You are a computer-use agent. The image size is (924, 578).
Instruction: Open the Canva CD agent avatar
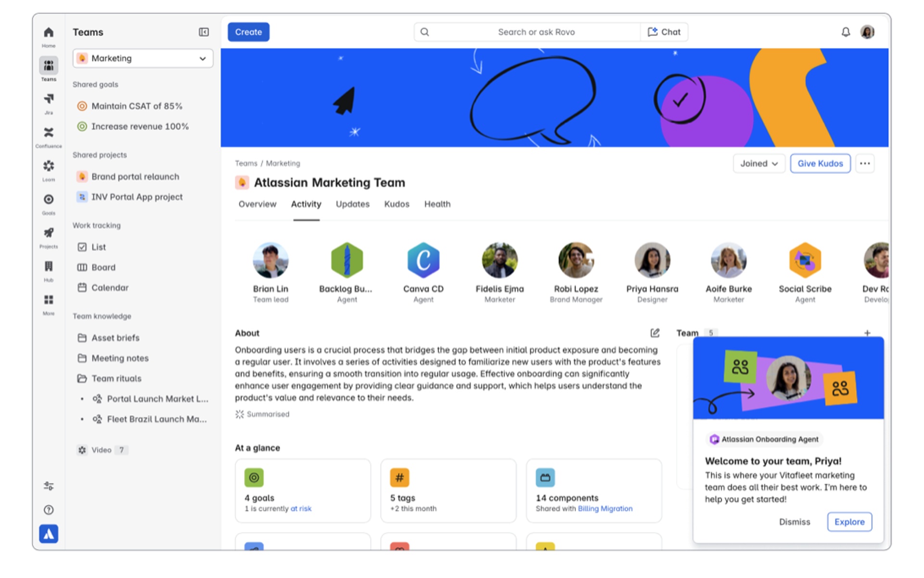pyautogui.click(x=423, y=260)
